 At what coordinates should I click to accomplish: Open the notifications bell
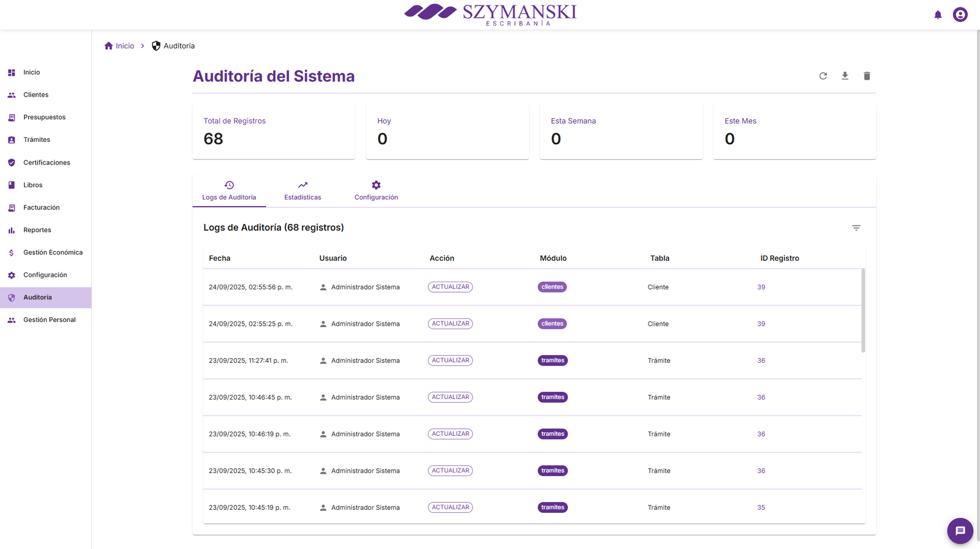pos(938,15)
